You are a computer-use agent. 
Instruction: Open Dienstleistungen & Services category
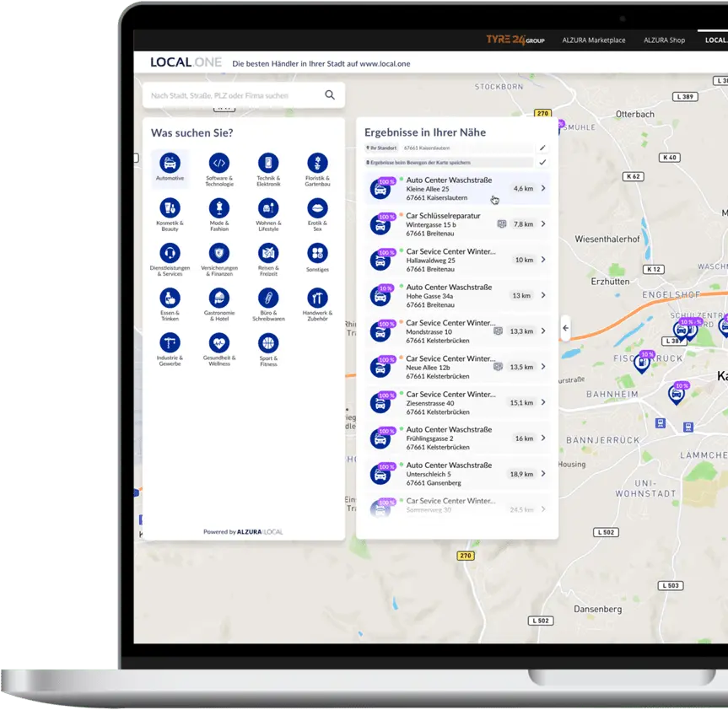tap(170, 253)
